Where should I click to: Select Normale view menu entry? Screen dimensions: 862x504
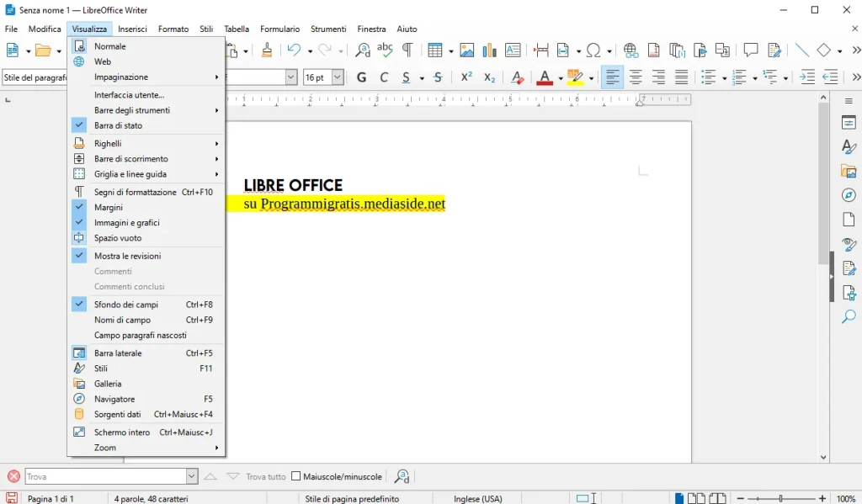(x=146, y=46)
